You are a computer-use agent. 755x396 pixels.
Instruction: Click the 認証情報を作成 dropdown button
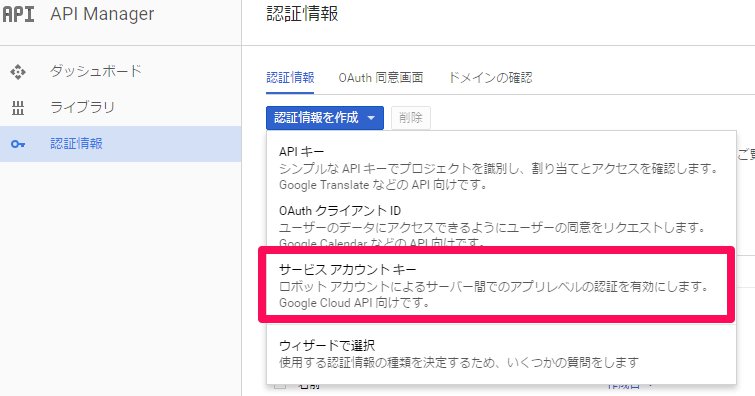(325, 118)
